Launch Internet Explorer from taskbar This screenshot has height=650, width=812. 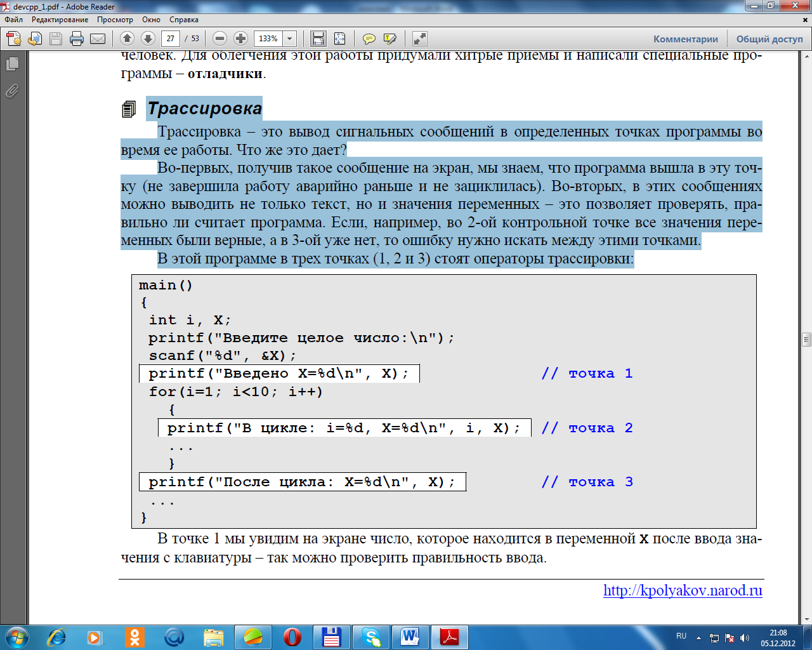click(x=57, y=637)
